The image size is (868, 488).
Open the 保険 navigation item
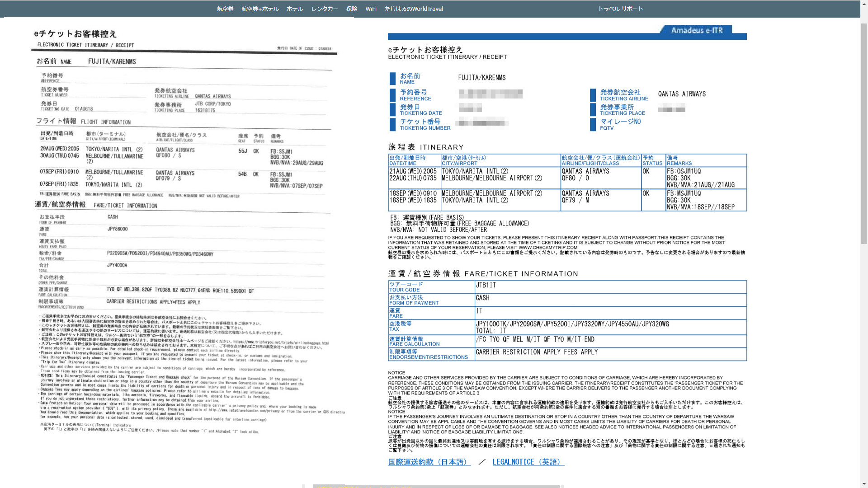click(352, 9)
